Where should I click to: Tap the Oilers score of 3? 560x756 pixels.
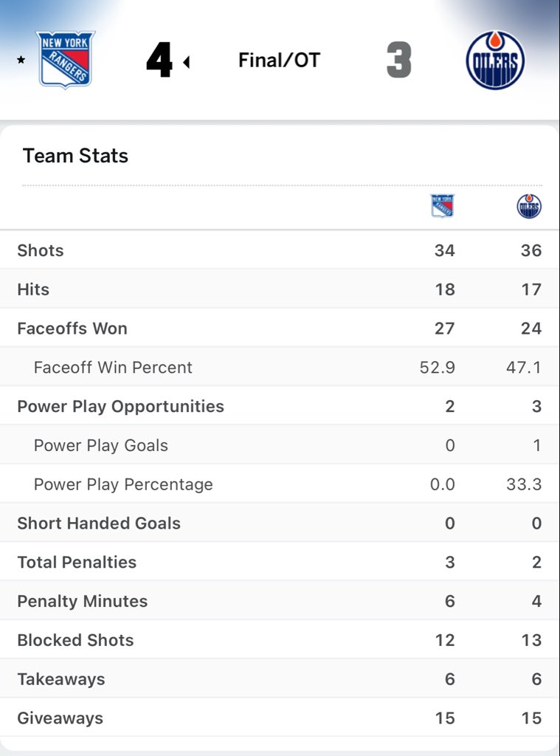click(398, 61)
